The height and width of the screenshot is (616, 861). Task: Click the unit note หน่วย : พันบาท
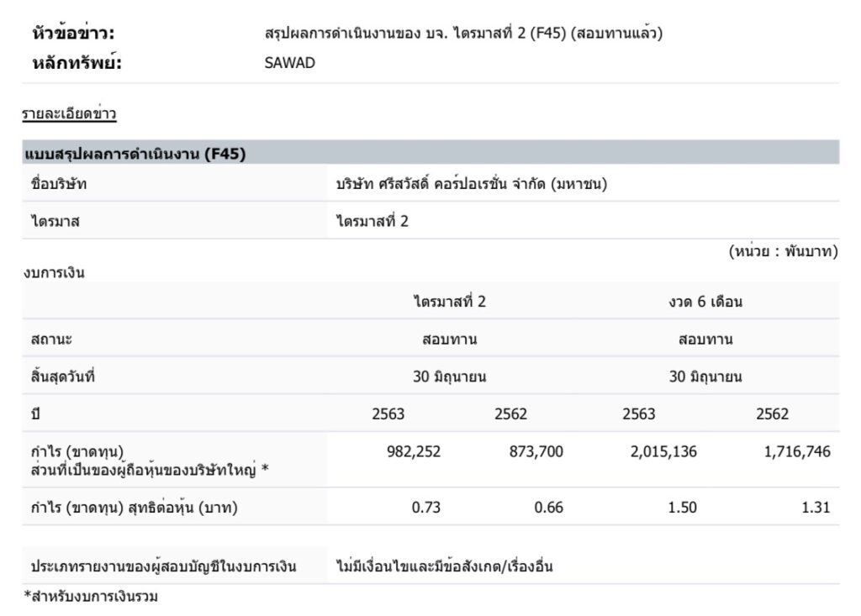782,251
